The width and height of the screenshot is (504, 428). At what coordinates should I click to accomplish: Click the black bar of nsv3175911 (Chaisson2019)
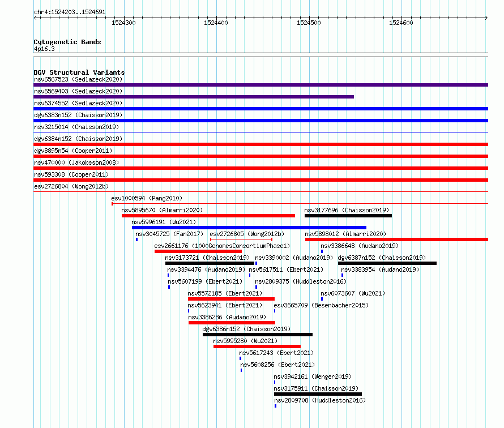(x=318, y=394)
